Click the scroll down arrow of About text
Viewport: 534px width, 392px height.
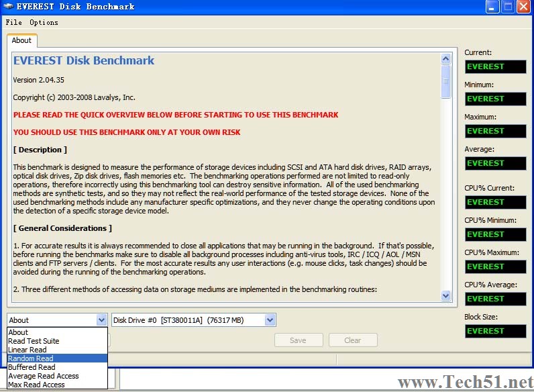click(445, 295)
